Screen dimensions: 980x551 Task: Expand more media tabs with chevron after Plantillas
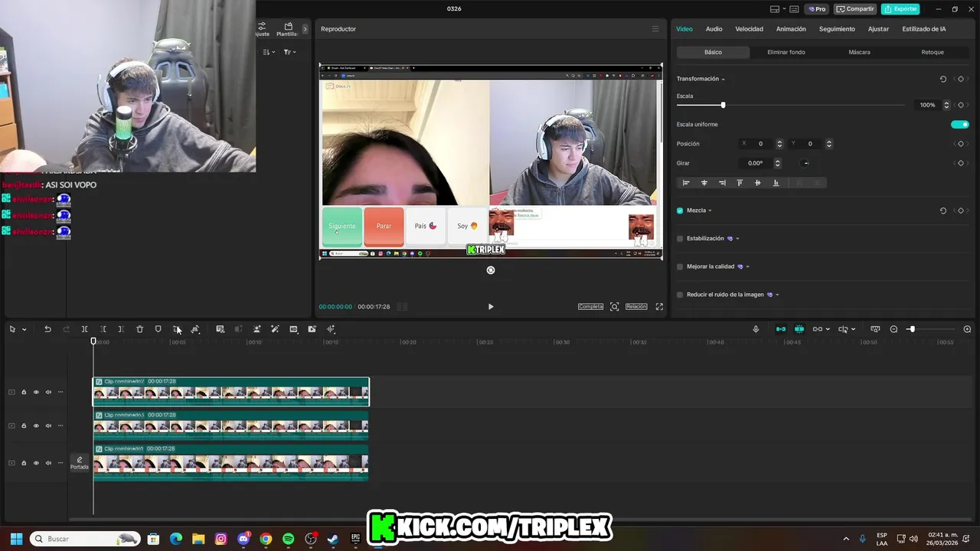pyautogui.click(x=305, y=29)
